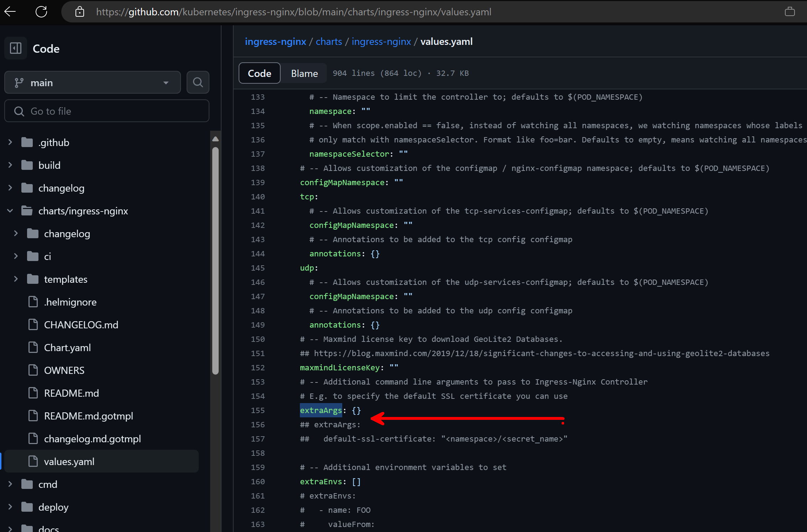The width and height of the screenshot is (807, 532).
Task: Click the Chart.yaml file icon
Action: click(33, 347)
